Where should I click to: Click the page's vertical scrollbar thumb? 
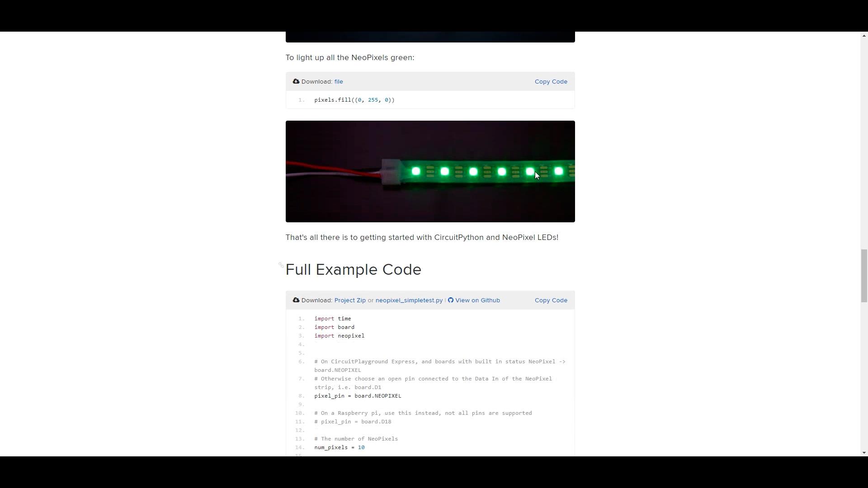point(864,276)
